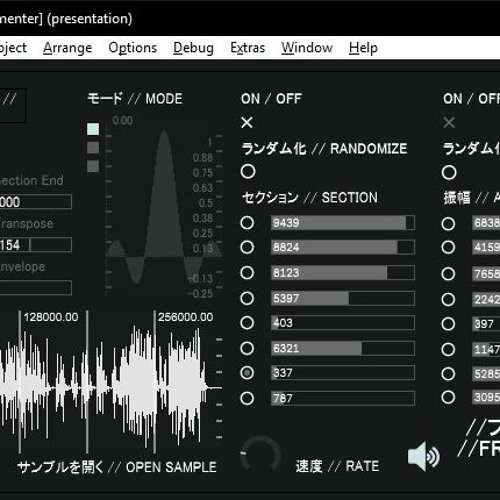Toggle the X under first ON / OFF
The height and width of the screenshot is (500, 500).
pos(247,122)
